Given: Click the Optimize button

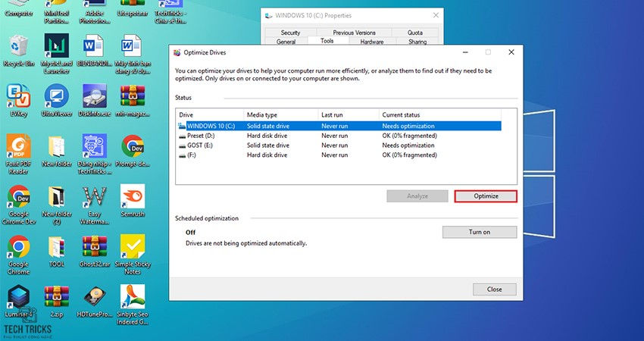Looking at the screenshot, I should click(486, 196).
